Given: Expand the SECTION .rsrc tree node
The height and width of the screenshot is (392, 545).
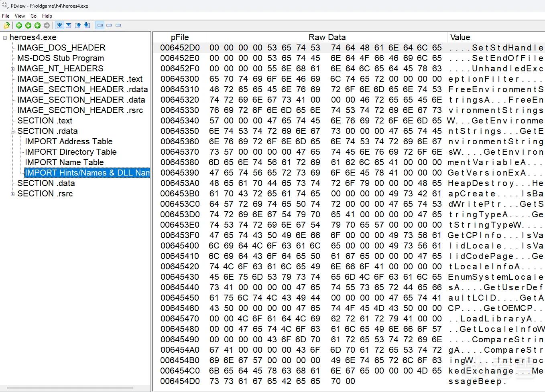Looking at the screenshot, I should coord(13,194).
